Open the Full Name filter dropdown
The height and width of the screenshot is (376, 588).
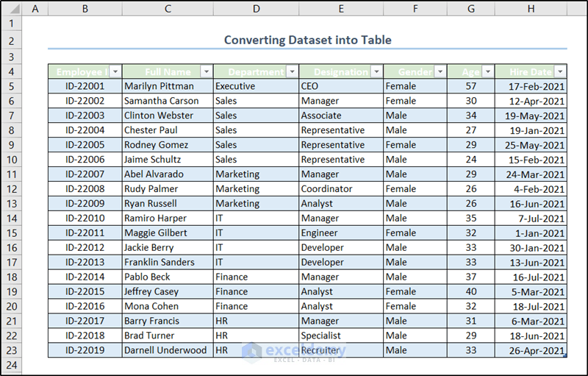[206, 71]
